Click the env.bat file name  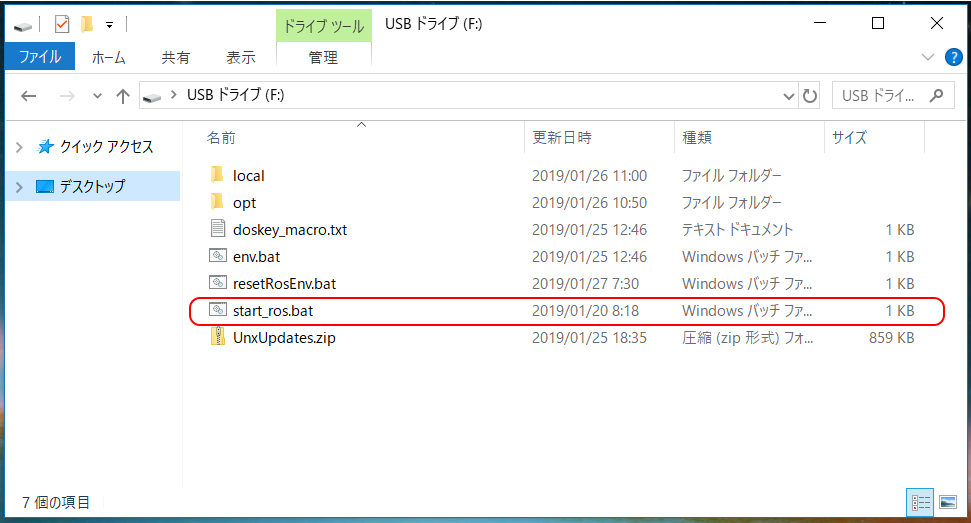tap(256, 257)
